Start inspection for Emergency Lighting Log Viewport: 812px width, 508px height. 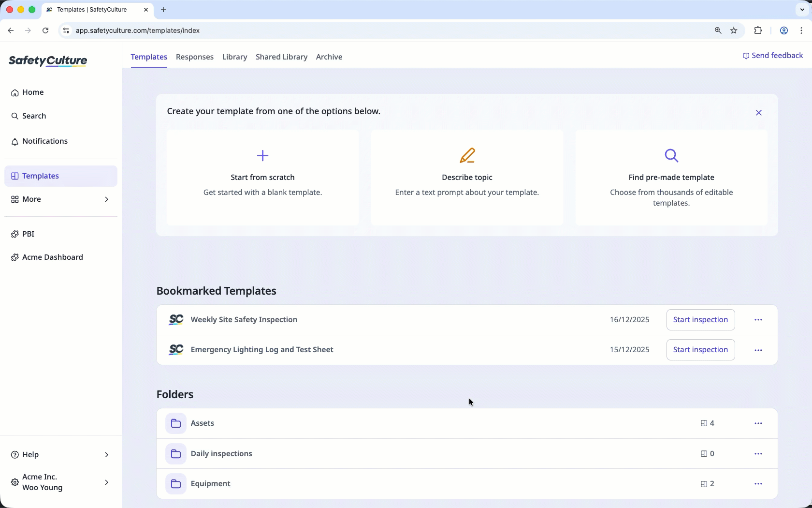point(700,350)
